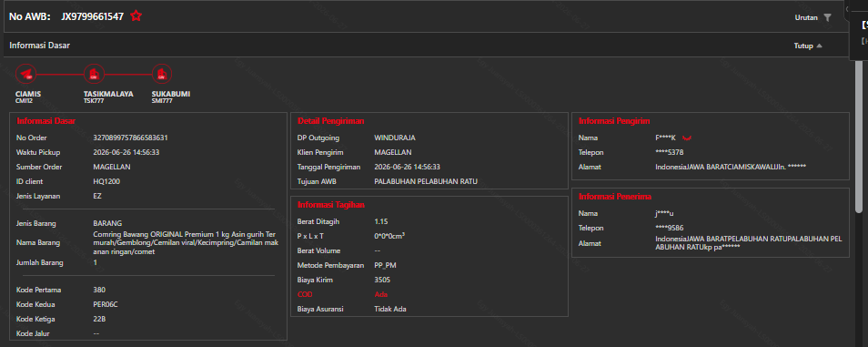Click Kode Ketiga value 22B
This screenshot has width=868, height=347.
click(99, 319)
